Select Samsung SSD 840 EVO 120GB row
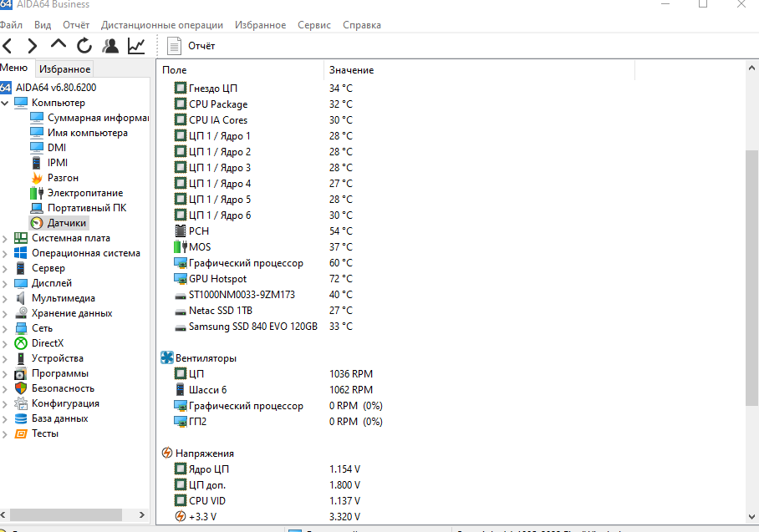Viewport: 759px width, 532px height. (x=264, y=327)
